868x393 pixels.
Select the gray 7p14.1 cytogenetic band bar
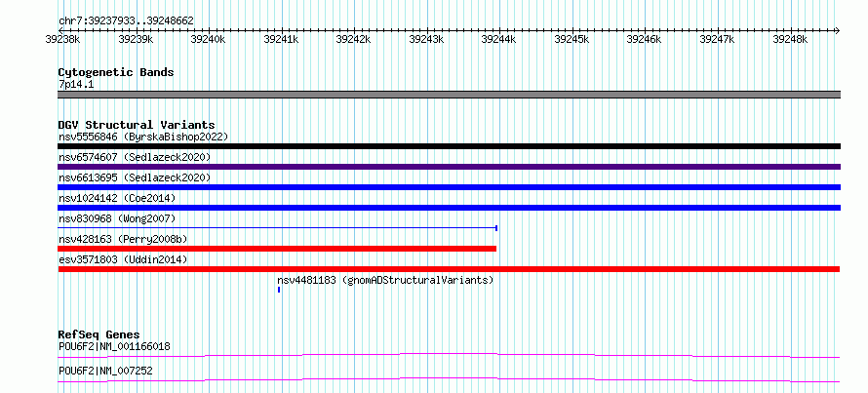coord(449,95)
